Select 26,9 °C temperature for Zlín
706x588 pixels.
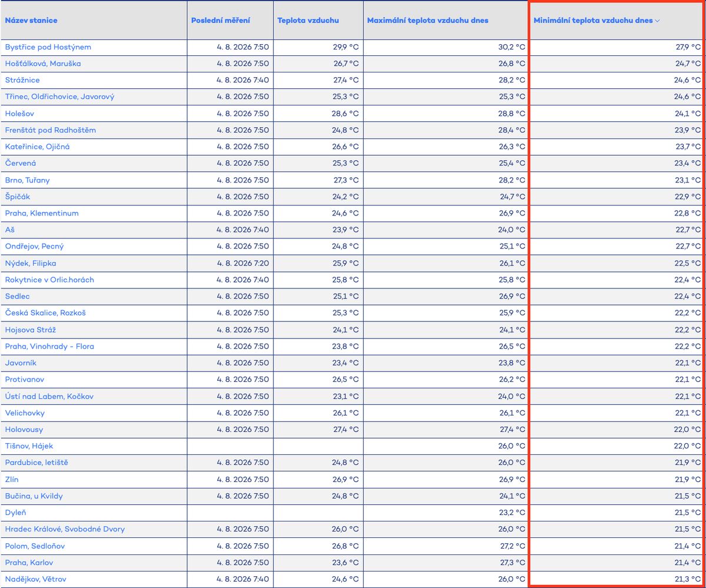[345, 479]
